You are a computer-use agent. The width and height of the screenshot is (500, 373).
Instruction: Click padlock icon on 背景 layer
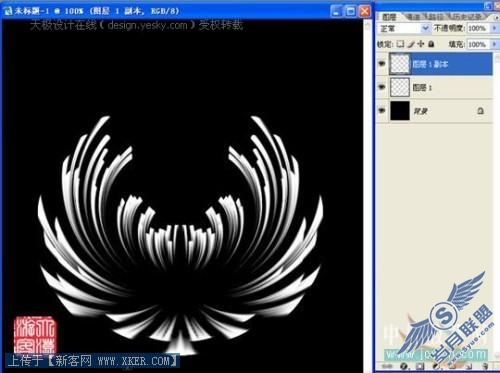coord(480,111)
